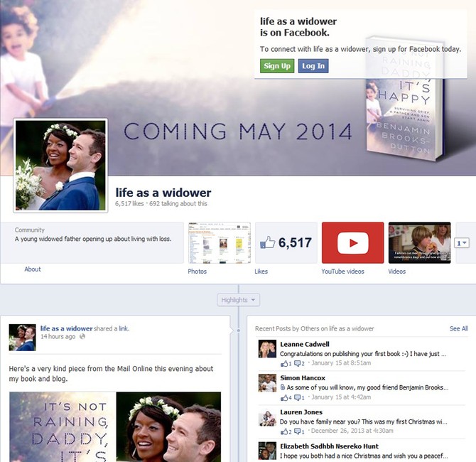This screenshot has height=462, width=476.
Task: Click the Likes label link
Action: click(261, 272)
